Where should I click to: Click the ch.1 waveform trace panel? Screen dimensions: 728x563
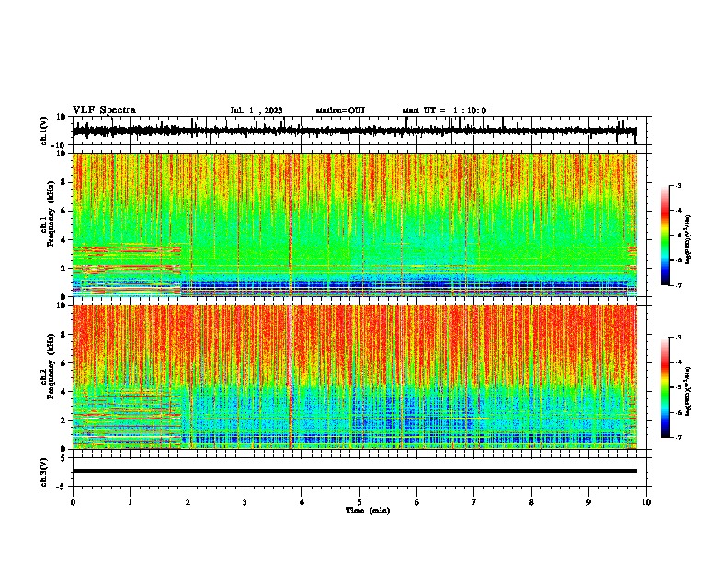[359, 131]
